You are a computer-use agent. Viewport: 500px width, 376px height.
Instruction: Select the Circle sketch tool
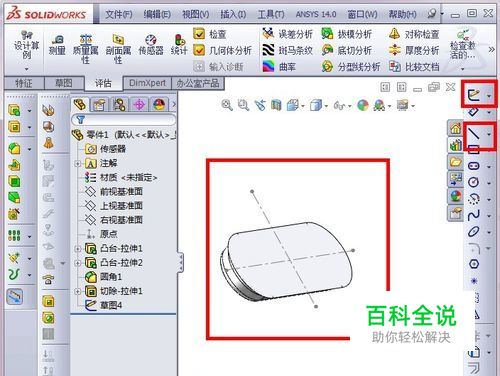[x=474, y=182]
